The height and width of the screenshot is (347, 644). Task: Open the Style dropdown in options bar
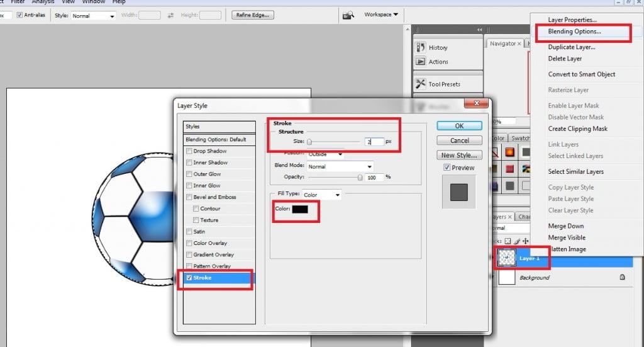pos(93,15)
